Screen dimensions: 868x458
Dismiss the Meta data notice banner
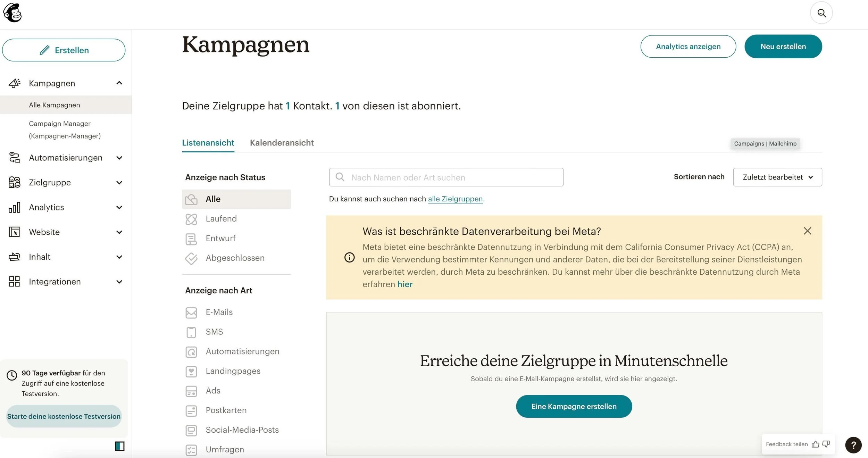807,231
